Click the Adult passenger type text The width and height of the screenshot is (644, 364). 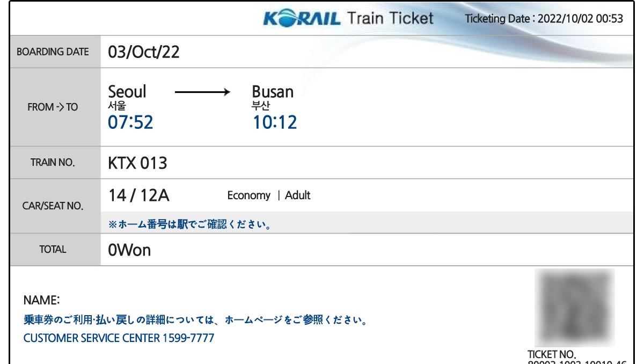coord(298,195)
